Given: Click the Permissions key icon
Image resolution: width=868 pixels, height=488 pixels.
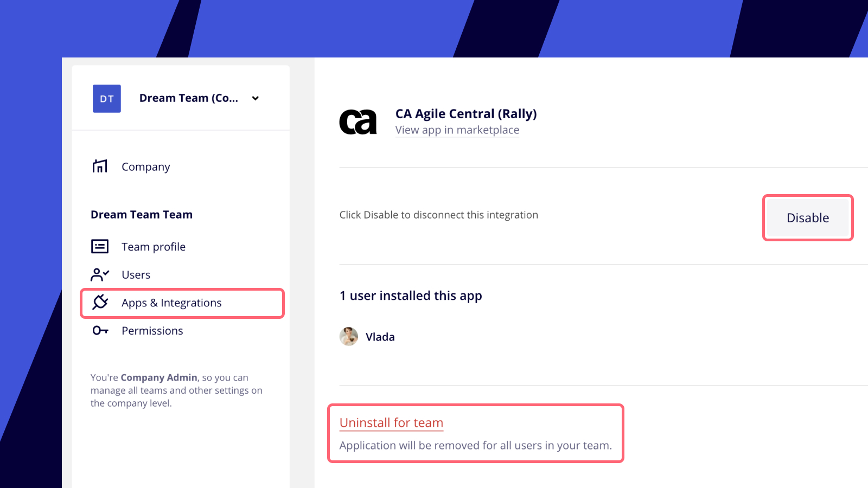Looking at the screenshot, I should pos(100,330).
